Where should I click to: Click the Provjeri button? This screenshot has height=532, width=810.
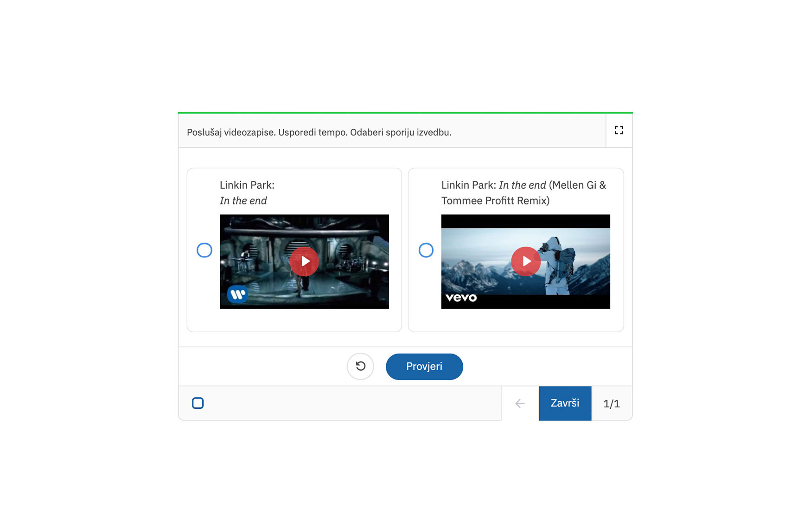pos(424,367)
